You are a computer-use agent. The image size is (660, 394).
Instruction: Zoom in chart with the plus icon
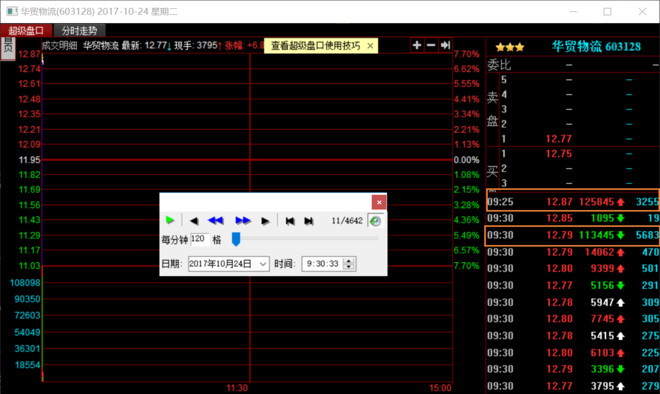417,45
